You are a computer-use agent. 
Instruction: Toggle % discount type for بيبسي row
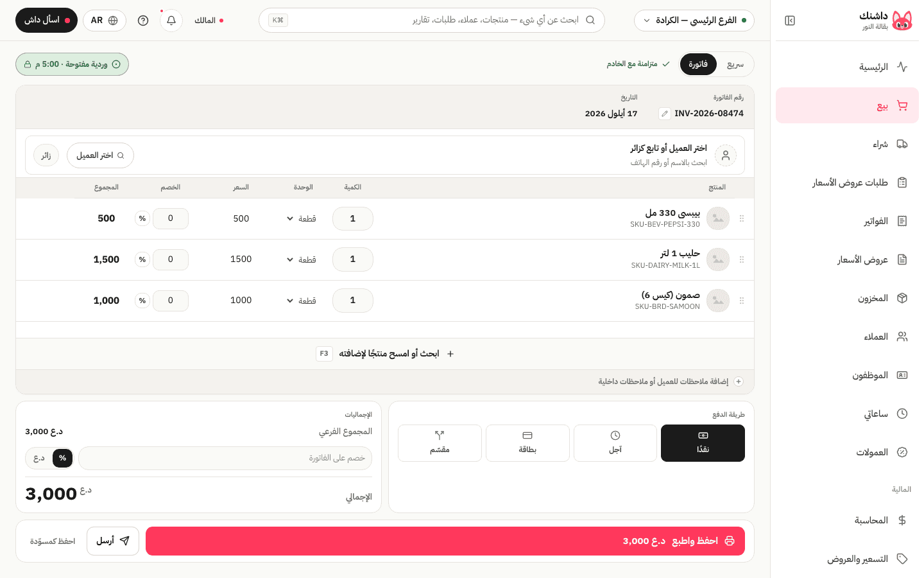coord(142,218)
